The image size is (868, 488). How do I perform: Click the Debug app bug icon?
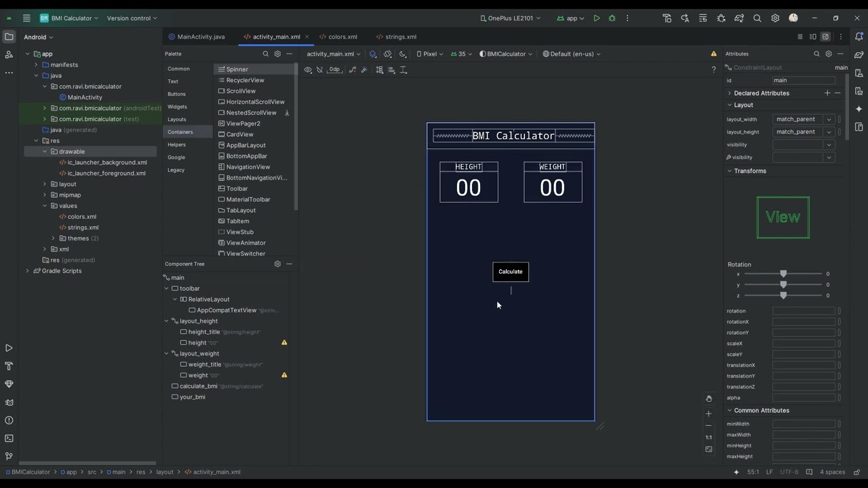coord(612,18)
